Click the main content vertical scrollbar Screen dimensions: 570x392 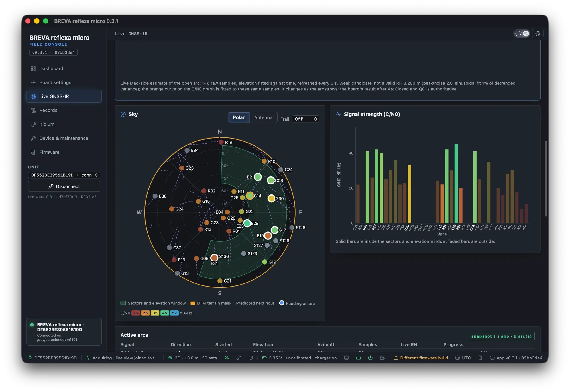point(546,179)
